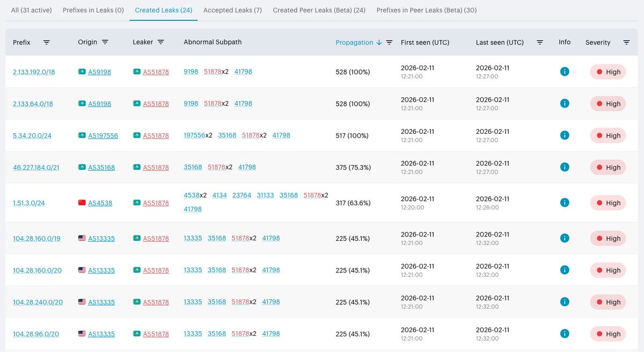This screenshot has width=644, height=352.
Task: Click the AS51878 leaker link
Action: point(156,71)
